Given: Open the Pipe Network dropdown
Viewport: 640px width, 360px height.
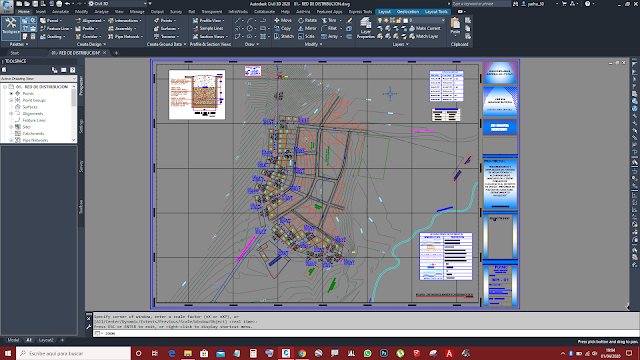Looking at the screenshot, I should (125, 36).
